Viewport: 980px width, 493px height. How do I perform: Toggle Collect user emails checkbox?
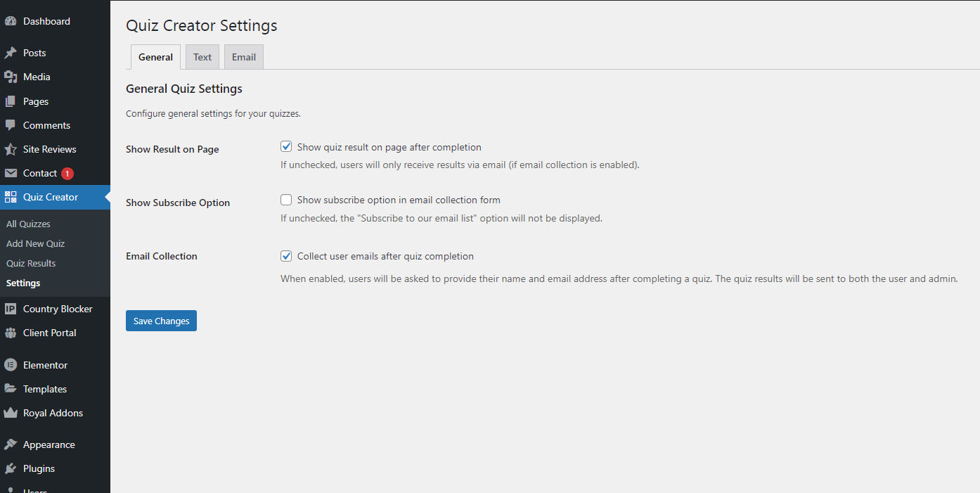coord(286,256)
